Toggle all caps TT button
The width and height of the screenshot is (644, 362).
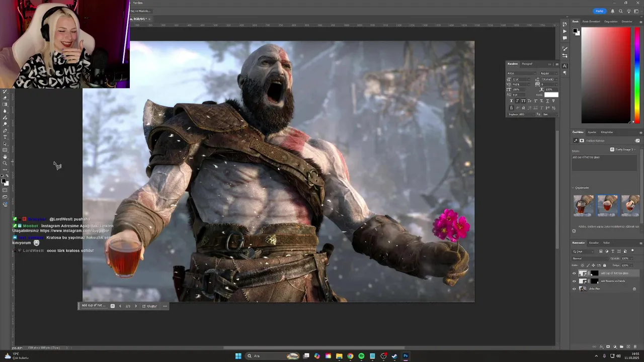click(x=523, y=101)
